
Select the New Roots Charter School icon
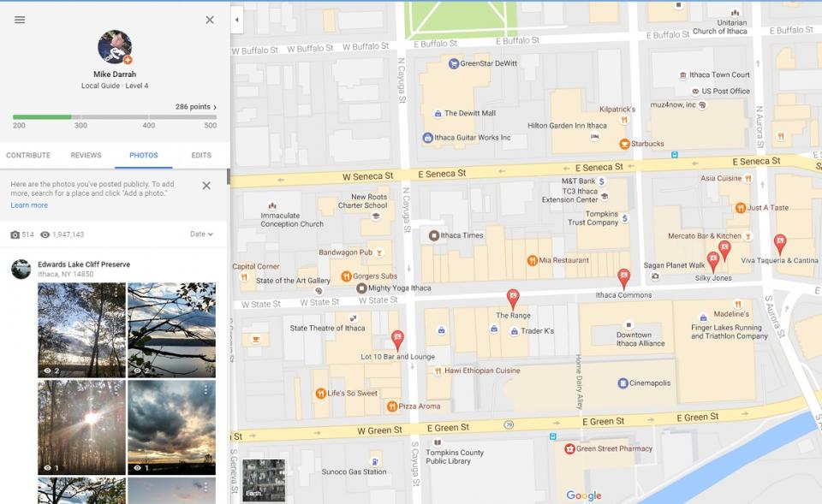click(x=375, y=216)
